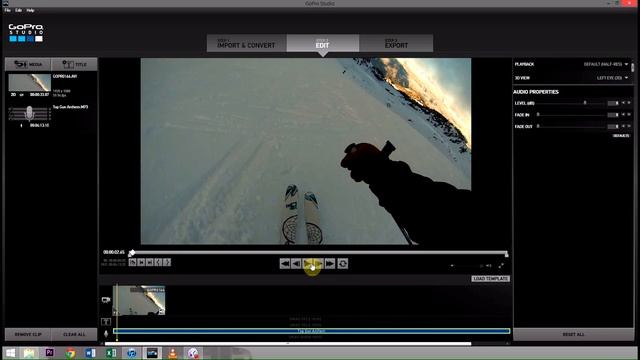Click the play button
The image size is (640, 360).
309,264
